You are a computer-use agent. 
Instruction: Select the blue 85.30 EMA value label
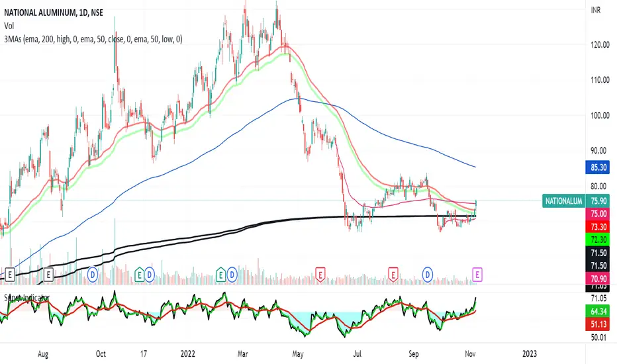(x=598, y=167)
